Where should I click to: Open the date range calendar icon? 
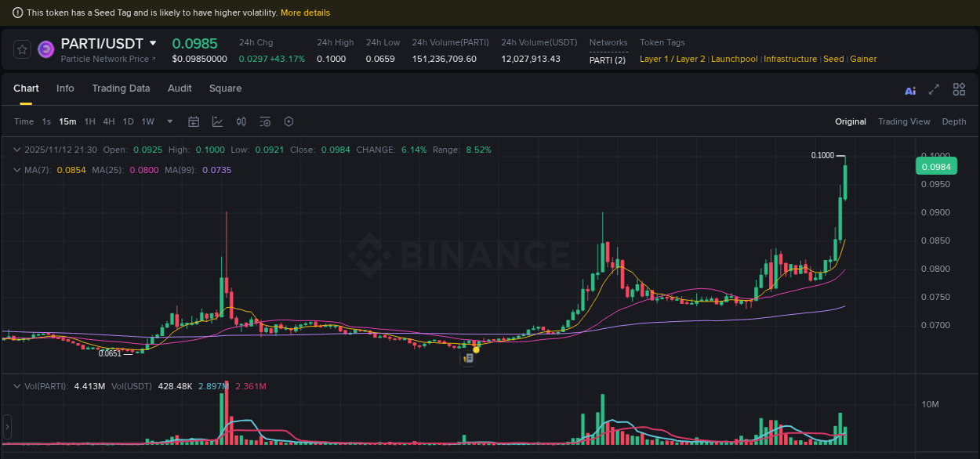pyautogui.click(x=194, y=121)
